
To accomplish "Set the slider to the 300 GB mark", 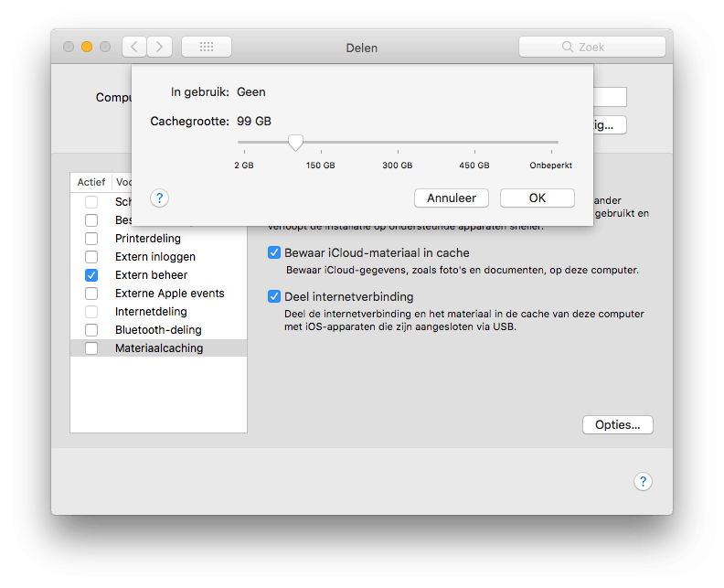I will pyautogui.click(x=398, y=143).
